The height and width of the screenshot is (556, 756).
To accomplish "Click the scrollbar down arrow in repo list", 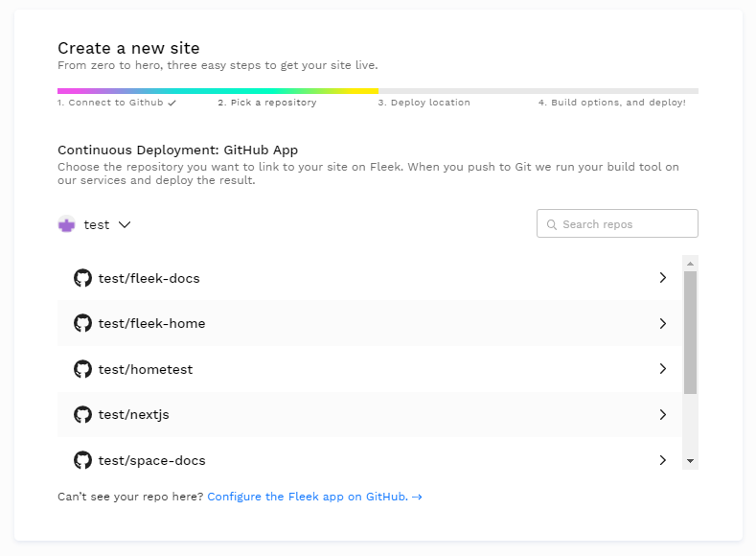I will [x=690, y=461].
